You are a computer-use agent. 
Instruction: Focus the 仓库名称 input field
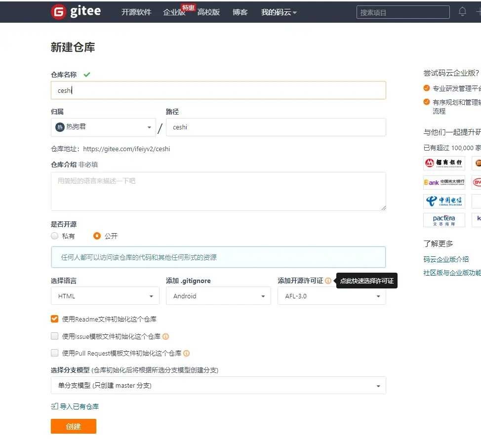(x=218, y=90)
